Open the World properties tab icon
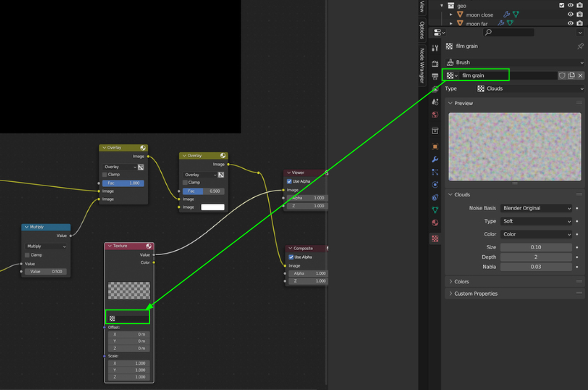Image resolution: width=588 pixels, height=390 pixels. pyautogui.click(x=435, y=115)
